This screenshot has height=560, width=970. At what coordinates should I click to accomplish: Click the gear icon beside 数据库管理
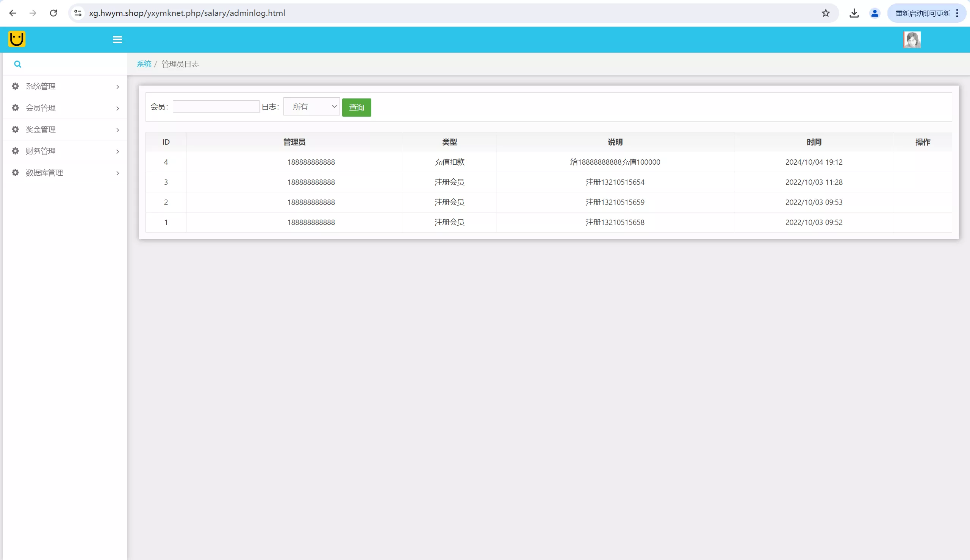[16, 173]
